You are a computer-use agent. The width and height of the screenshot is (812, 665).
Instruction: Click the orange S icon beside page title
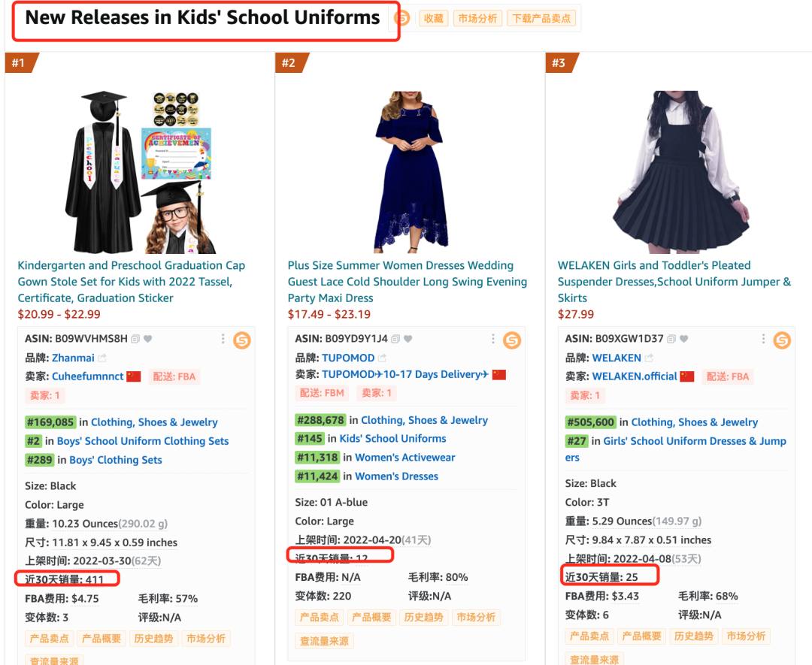tap(402, 19)
